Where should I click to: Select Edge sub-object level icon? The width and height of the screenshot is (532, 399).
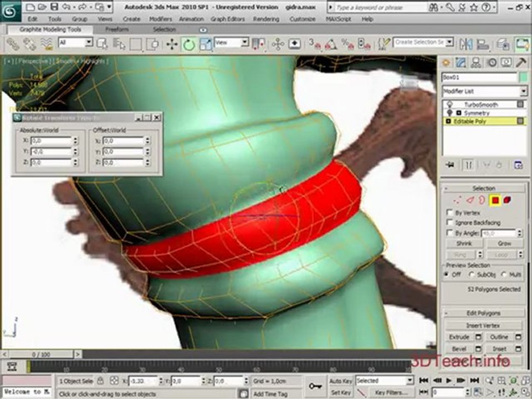(x=469, y=200)
